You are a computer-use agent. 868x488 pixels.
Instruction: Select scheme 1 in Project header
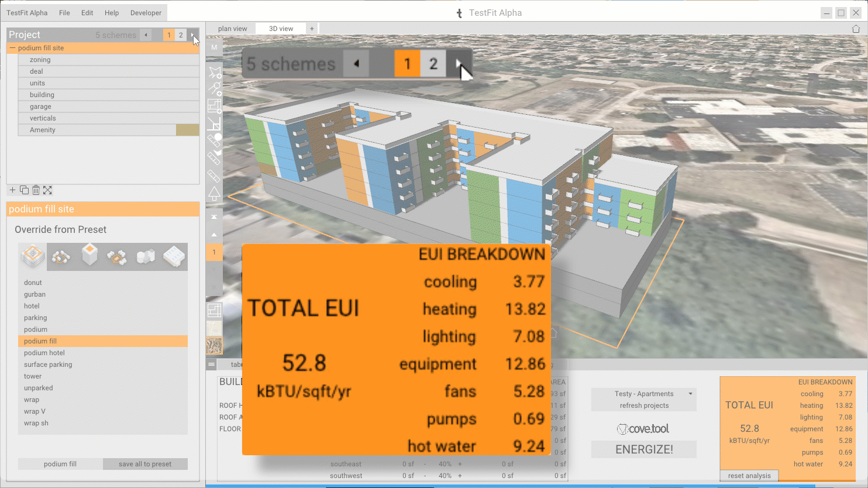169,35
